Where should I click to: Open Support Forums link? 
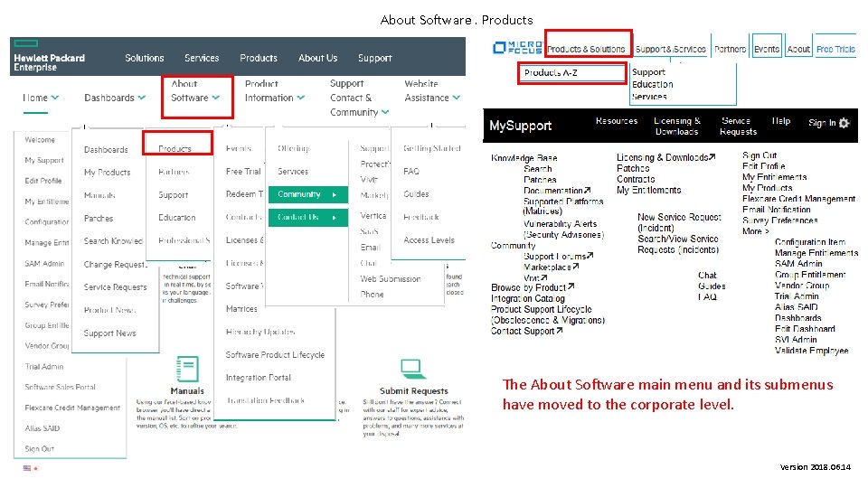point(558,256)
